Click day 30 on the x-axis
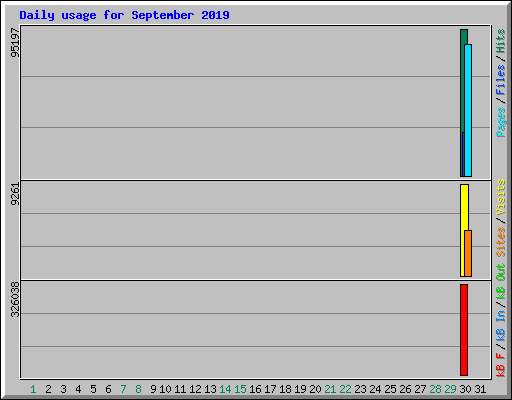 [x=465, y=389]
